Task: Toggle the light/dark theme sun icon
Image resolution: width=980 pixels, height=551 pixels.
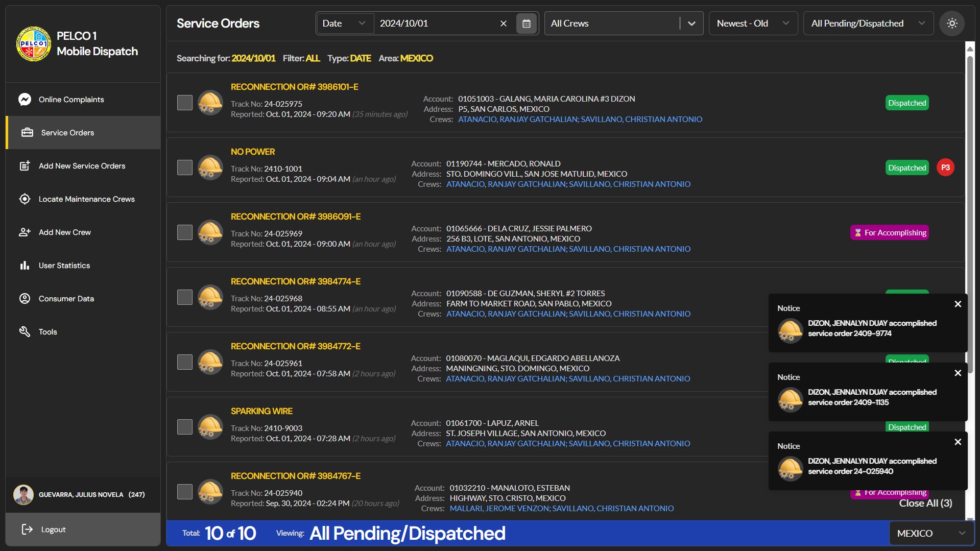Action: (x=951, y=23)
